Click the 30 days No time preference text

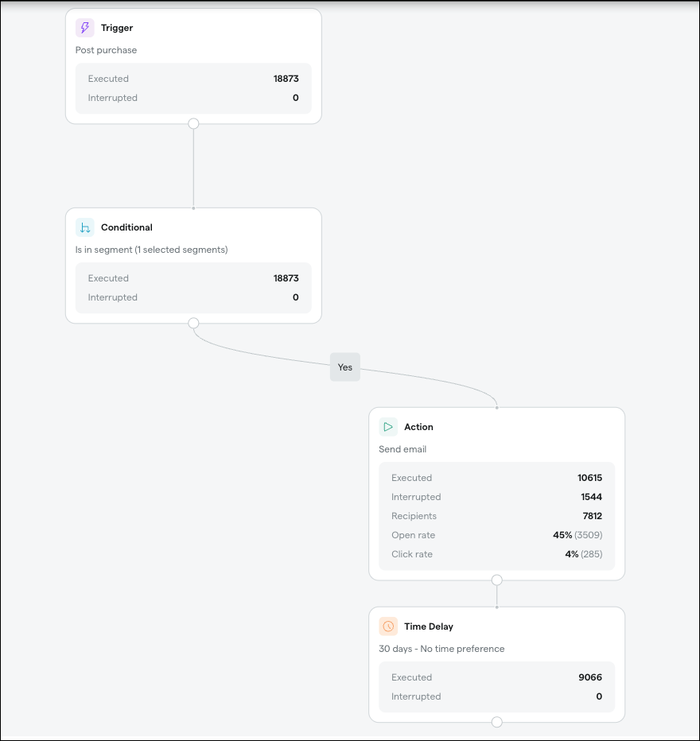(x=440, y=649)
